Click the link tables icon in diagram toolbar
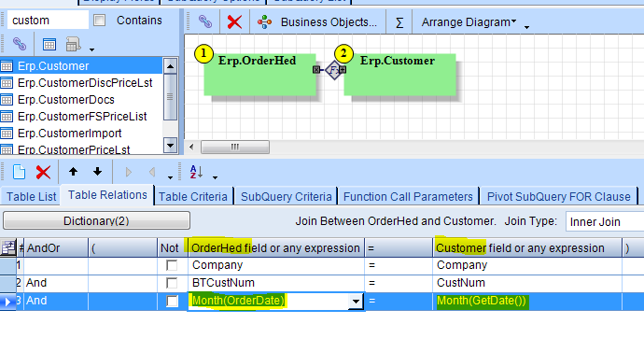This screenshot has height=338, width=644. coord(205,21)
